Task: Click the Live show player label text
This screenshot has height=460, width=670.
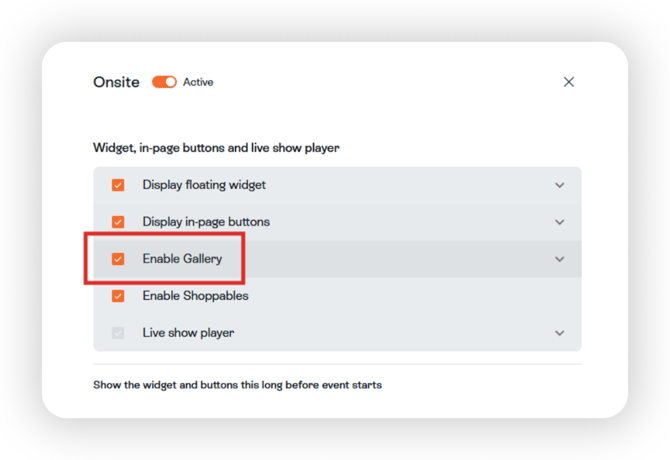Action: 188,333
